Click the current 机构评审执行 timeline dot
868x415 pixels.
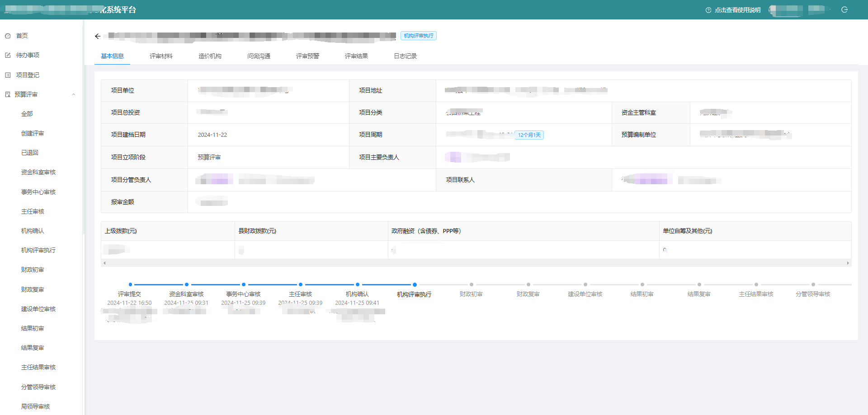[x=415, y=284]
